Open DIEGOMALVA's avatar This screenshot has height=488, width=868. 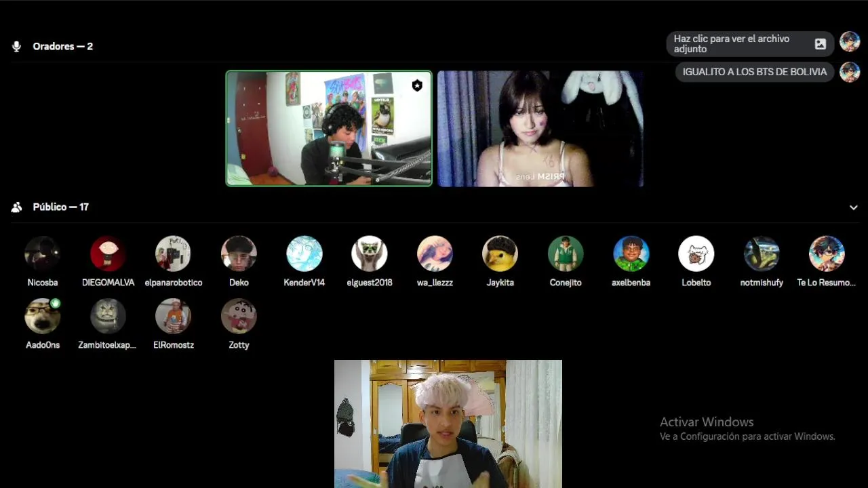(x=108, y=253)
